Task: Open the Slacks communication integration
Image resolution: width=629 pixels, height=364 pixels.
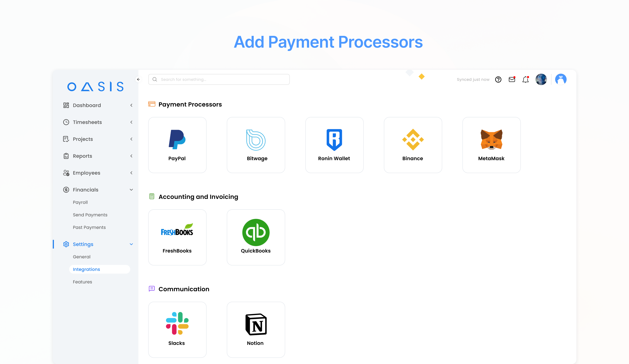Action: (177, 329)
